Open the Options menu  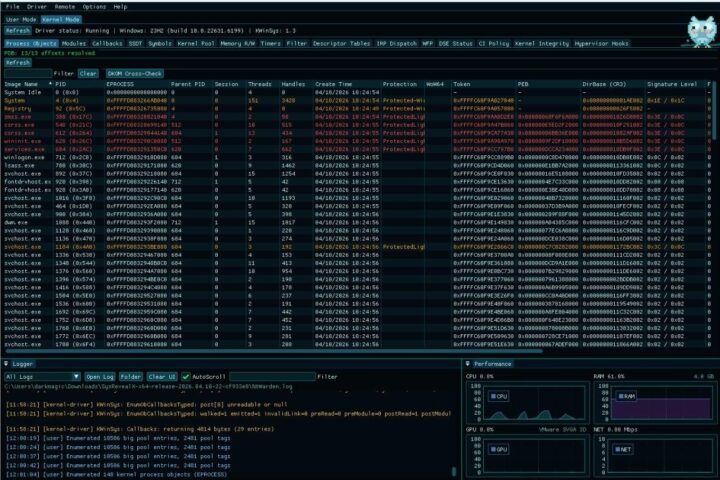[x=94, y=7]
